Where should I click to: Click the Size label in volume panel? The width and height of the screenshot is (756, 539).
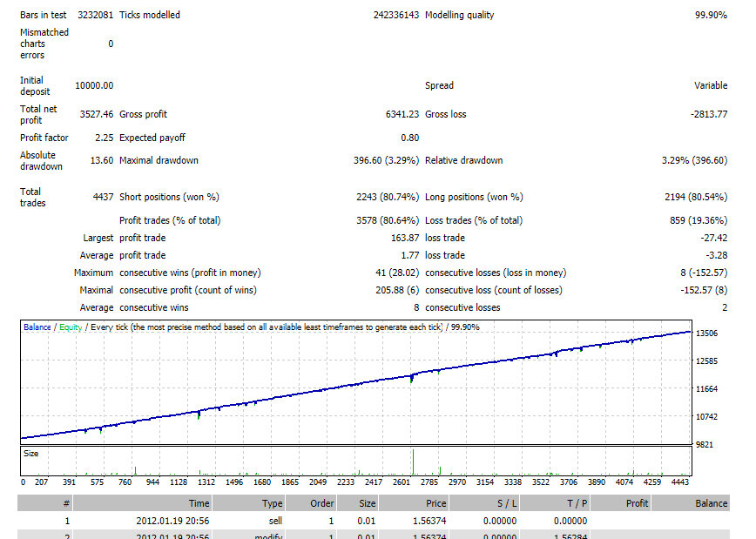pos(30,454)
